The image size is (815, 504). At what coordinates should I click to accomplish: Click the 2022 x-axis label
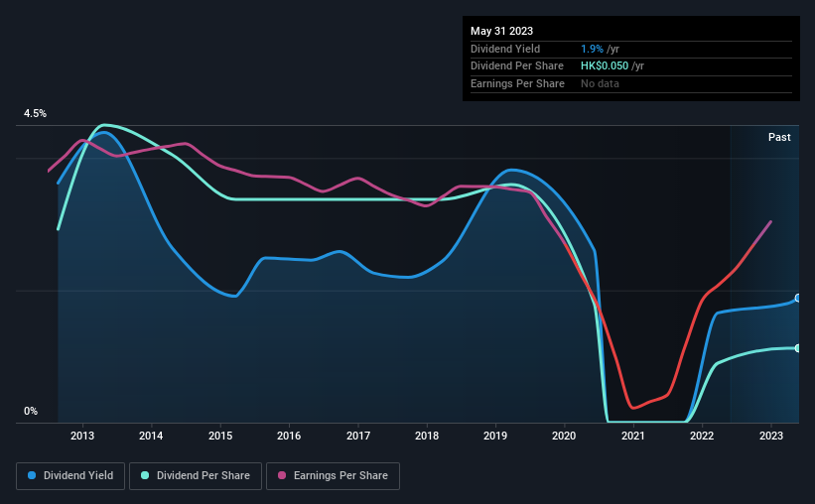coord(702,436)
